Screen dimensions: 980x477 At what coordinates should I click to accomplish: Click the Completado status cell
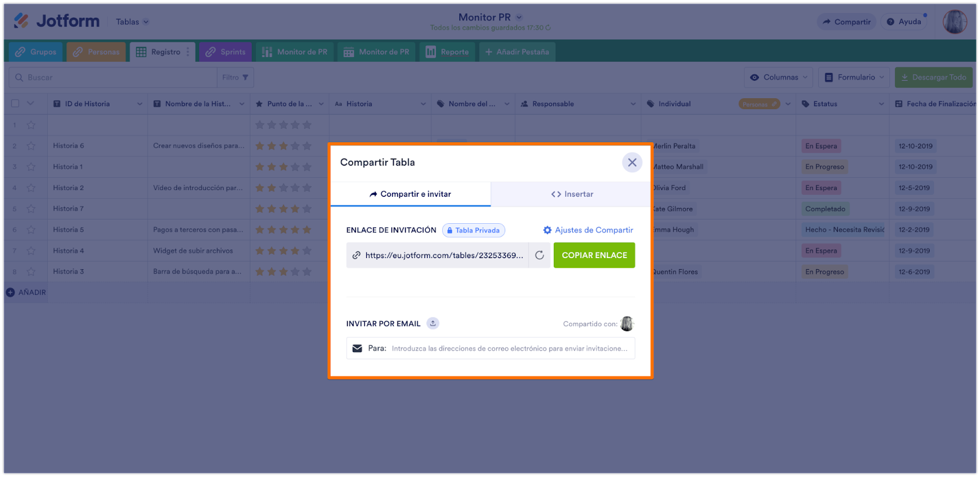(825, 209)
